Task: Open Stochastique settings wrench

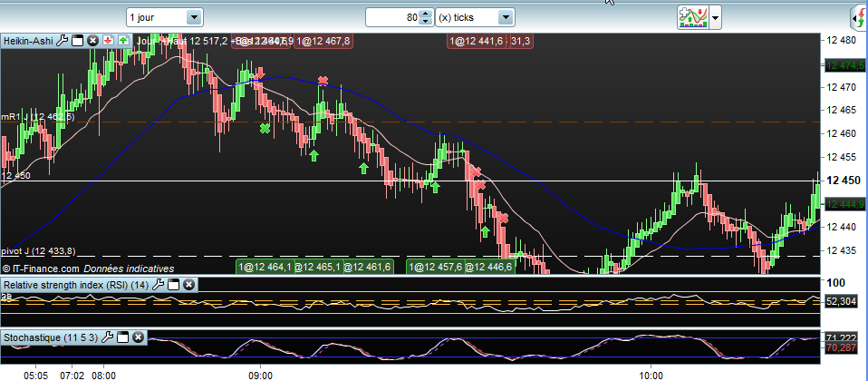Action: coord(108,337)
